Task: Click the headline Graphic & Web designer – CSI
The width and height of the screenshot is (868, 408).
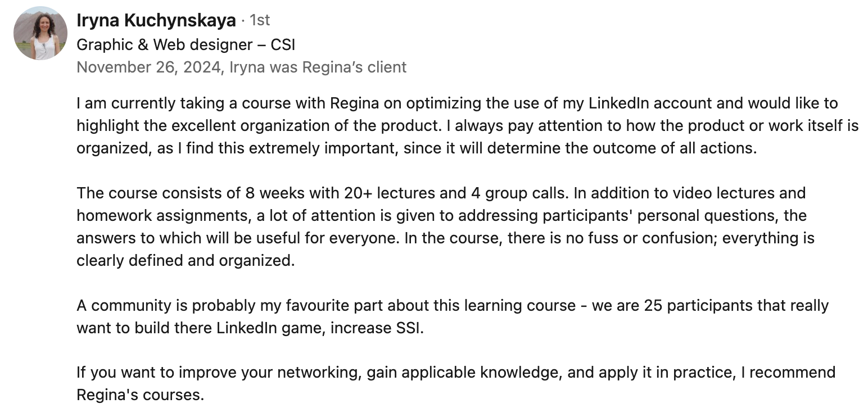Action: tap(186, 44)
